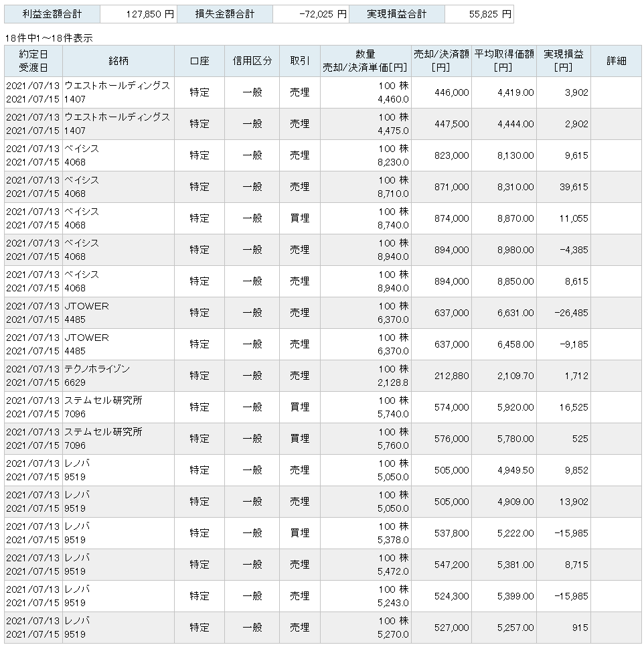Click レノバ realized profit 13,902

tap(574, 502)
